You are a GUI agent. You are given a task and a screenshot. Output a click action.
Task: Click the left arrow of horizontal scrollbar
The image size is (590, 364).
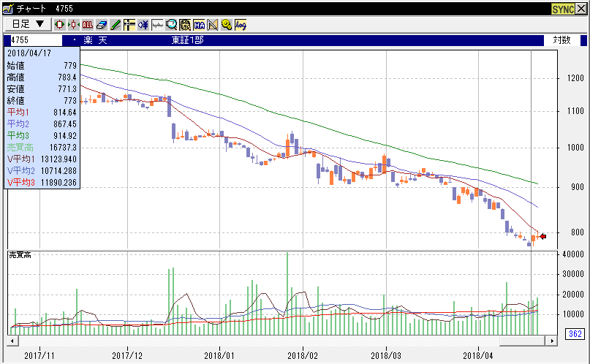tap(12, 340)
